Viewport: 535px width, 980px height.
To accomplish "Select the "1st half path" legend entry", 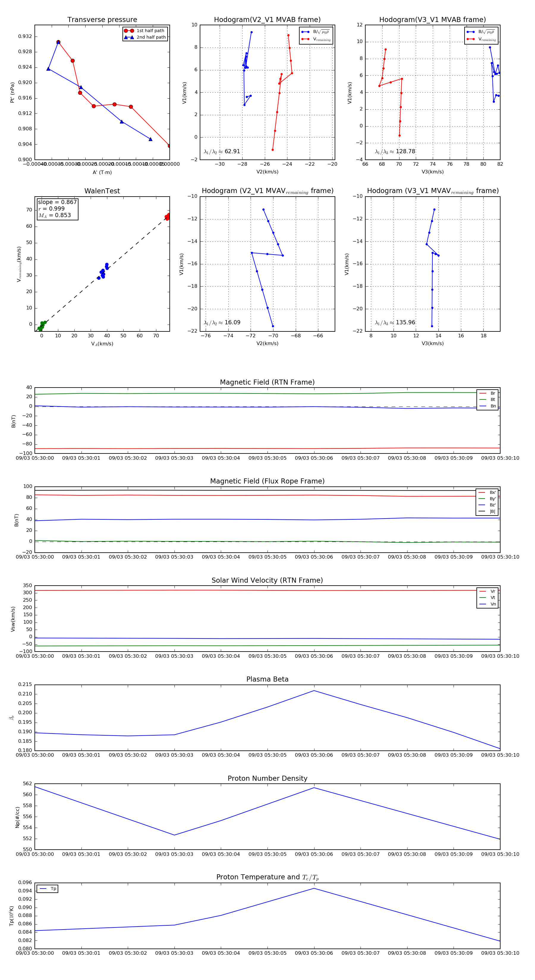I will coord(145,31).
